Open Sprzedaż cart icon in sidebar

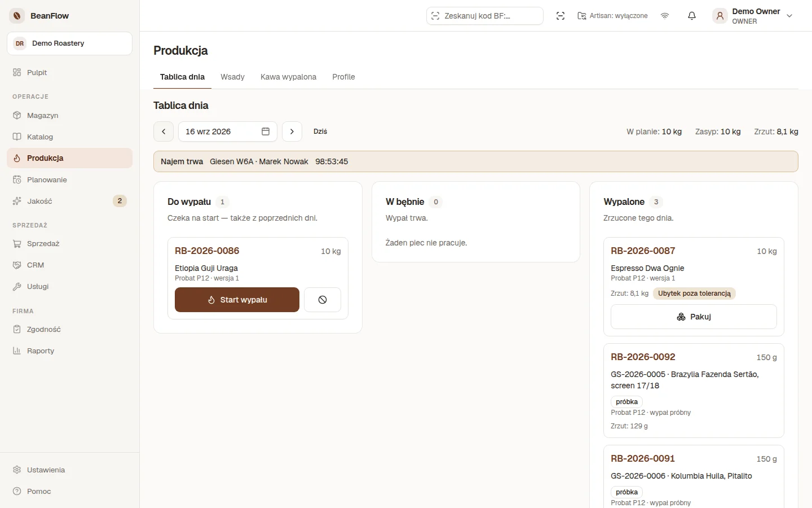point(17,244)
